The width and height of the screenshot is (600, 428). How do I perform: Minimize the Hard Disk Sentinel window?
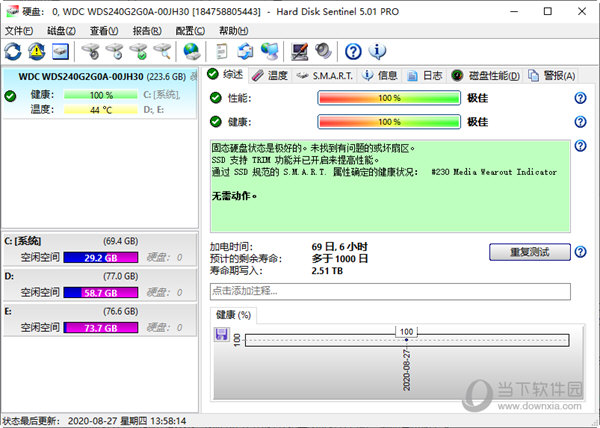click(x=514, y=11)
